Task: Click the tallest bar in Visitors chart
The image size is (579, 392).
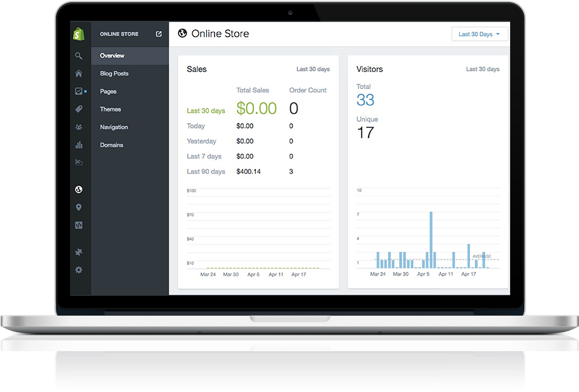Action: tap(431, 240)
